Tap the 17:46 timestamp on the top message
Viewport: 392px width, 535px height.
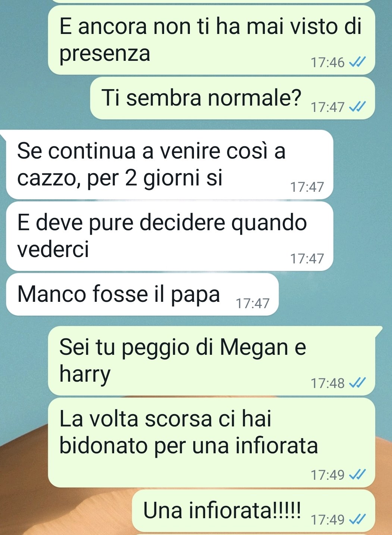328,62
